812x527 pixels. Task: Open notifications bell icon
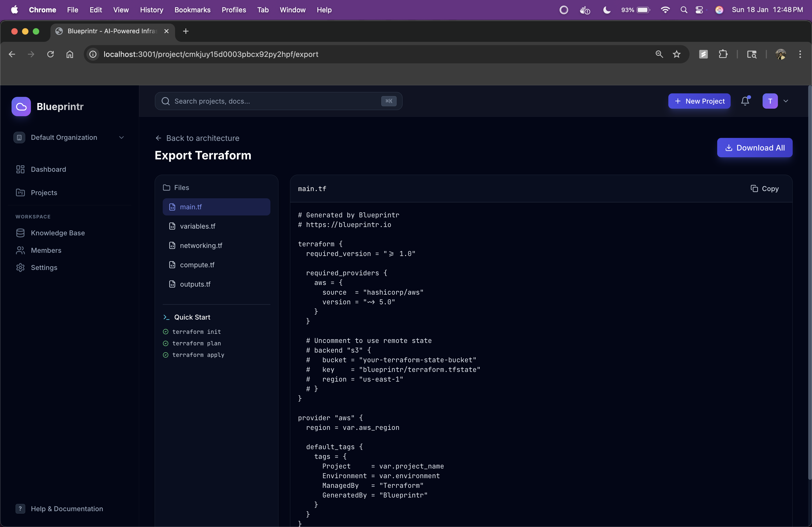745,101
